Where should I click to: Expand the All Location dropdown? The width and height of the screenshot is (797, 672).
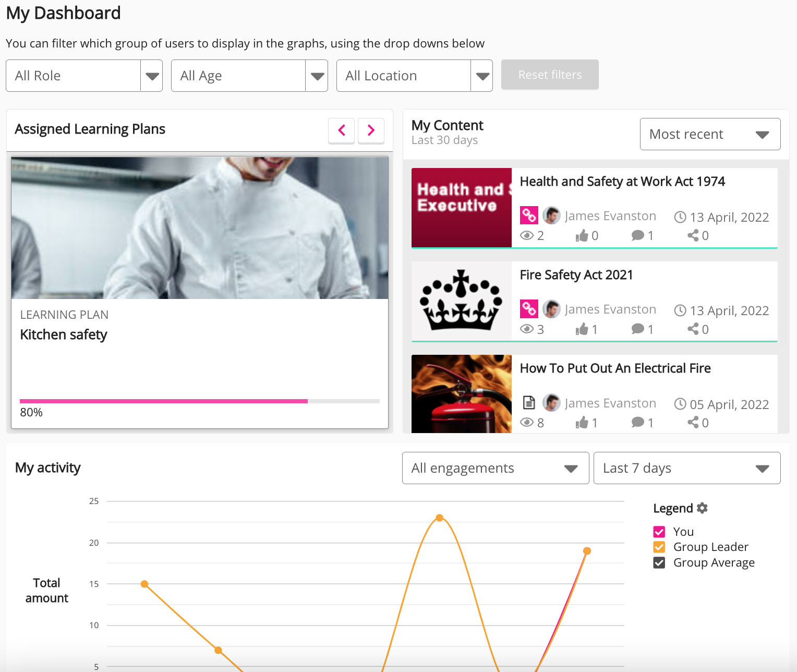pyautogui.click(x=414, y=75)
